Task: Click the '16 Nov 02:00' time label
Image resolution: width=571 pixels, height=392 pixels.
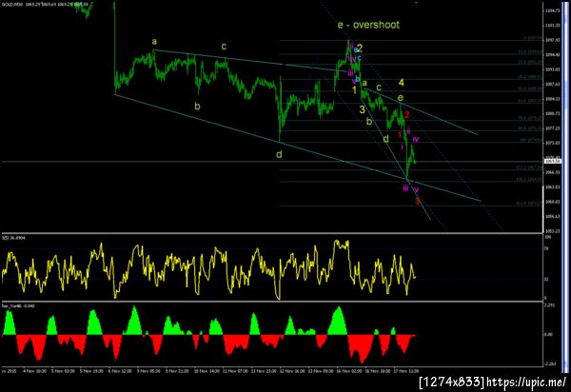Action: coord(349,371)
